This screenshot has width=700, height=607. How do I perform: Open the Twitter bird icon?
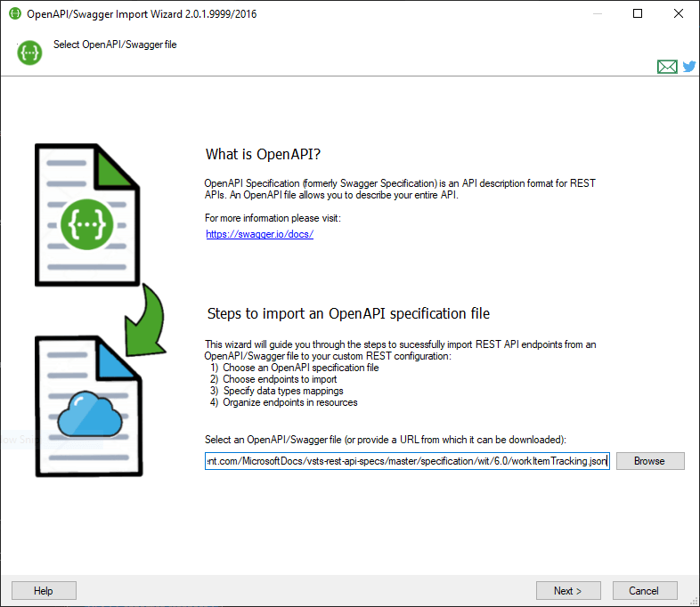(688, 67)
